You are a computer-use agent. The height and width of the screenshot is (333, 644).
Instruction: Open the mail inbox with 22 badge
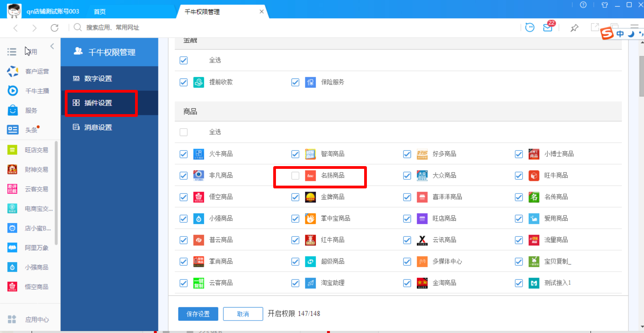[548, 27]
